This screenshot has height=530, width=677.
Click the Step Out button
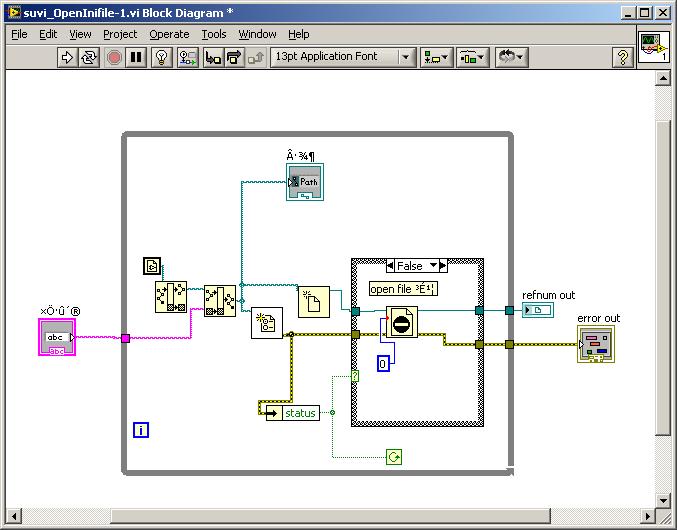click(x=256, y=57)
